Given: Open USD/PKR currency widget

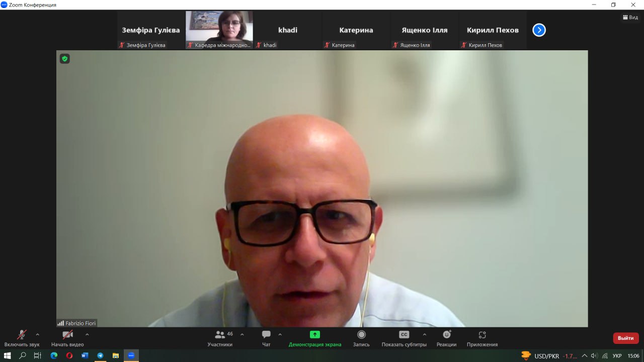Looking at the screenshot, I should pyautogui.click(x=549, y=356).
